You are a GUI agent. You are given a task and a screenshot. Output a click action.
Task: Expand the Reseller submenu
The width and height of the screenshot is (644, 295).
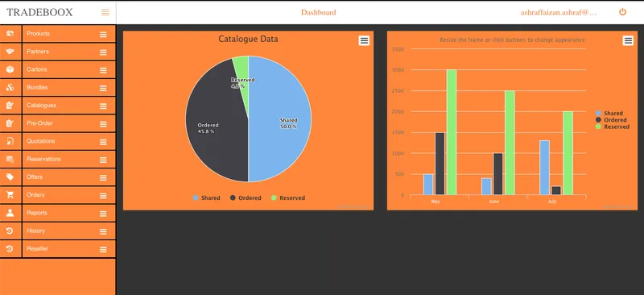pyautogui.click(x=103, y=249)
